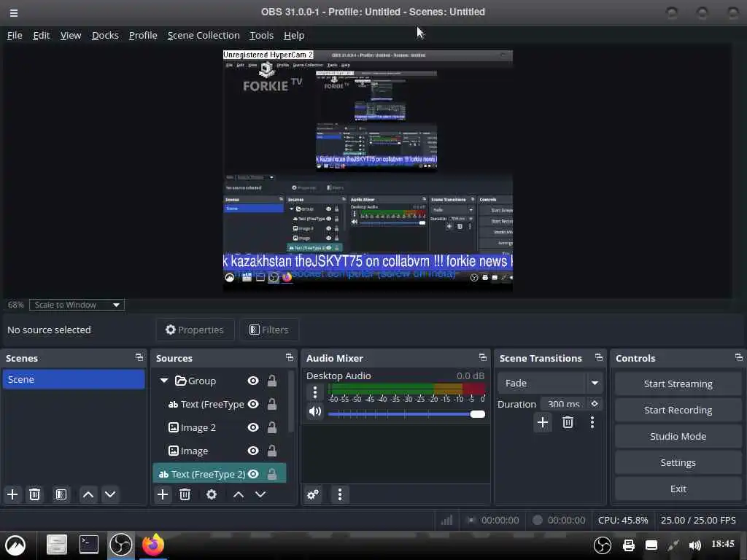Undock the Scene Transitions panel
The image size is (747, 560).
599,357
